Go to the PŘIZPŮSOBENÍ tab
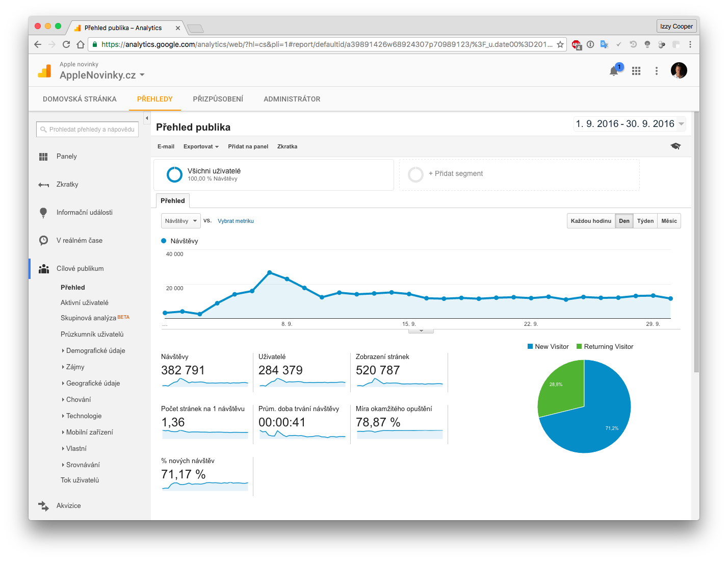The height and width of the screenshot is (561, 728). click(218, 99)
